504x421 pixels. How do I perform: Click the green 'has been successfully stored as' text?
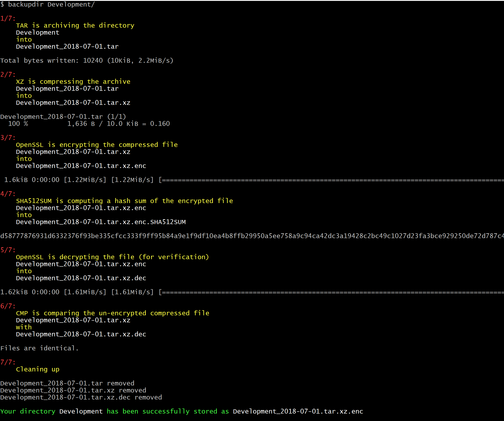[168, 411]
